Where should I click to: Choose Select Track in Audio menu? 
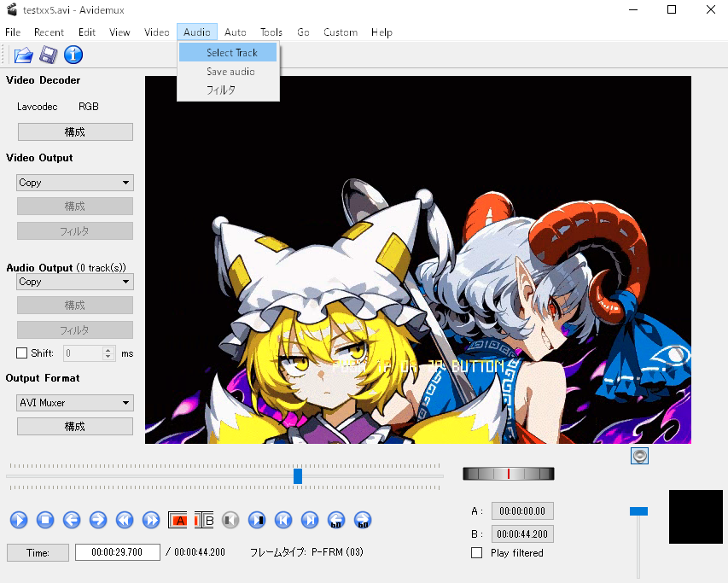click(x=228, y=52)
